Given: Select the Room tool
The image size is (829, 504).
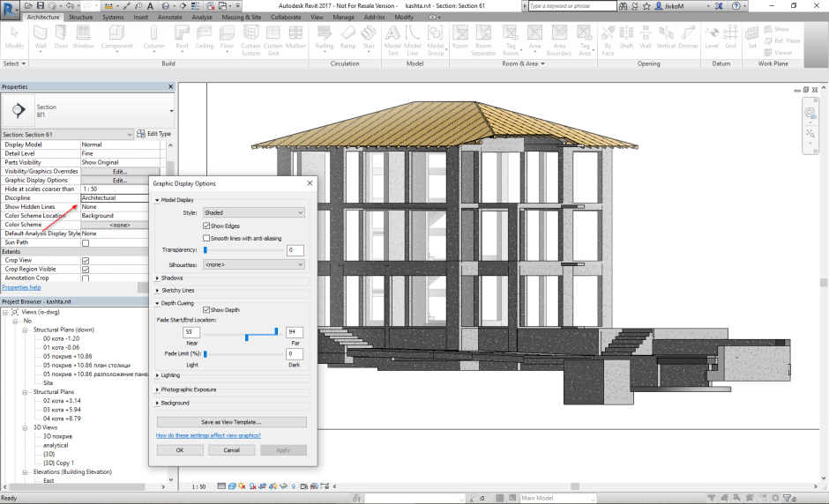Looking at the screenshot, I should [460, 37].
